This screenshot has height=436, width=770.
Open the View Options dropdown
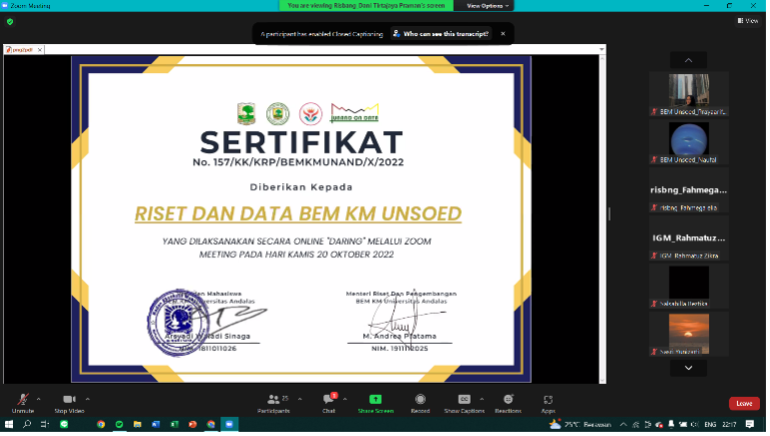coord(488,6)
